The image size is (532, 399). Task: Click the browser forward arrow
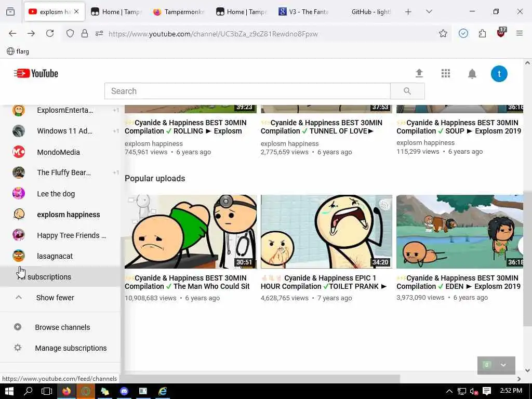pos(31,33)
